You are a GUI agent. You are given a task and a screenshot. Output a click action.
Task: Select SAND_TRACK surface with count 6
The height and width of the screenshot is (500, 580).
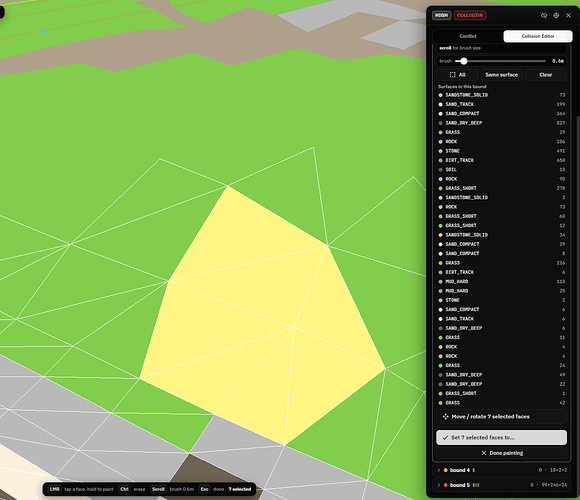[x=501, y=319]
